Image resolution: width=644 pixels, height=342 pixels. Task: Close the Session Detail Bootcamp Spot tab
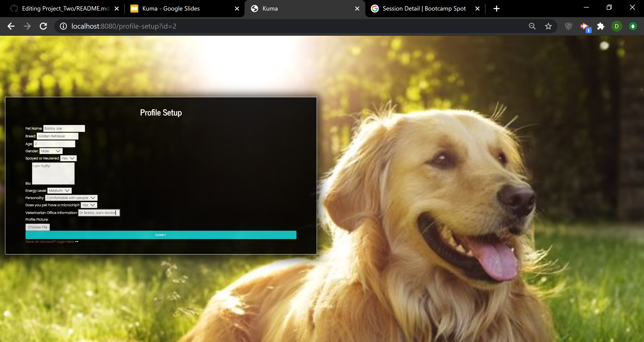(477, 9)
